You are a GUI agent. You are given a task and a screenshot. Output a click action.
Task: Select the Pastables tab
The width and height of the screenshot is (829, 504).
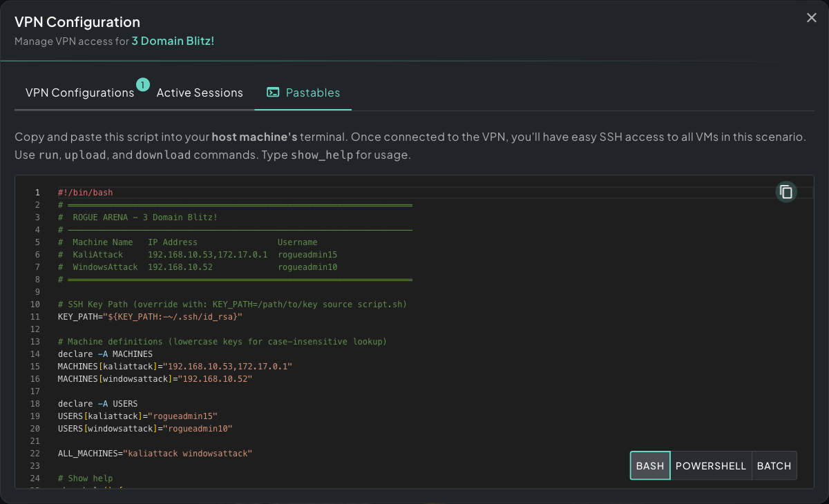point(303,93)
